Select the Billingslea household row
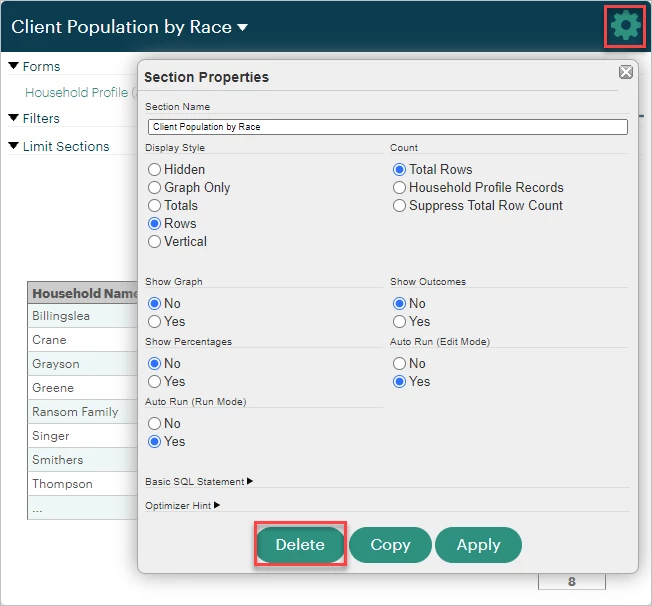The width and height of the screenshot is (652, 606). [x=83, y=316]
